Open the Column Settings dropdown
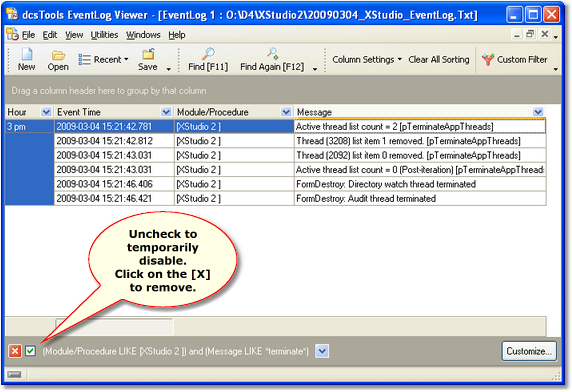 (367, 59)
